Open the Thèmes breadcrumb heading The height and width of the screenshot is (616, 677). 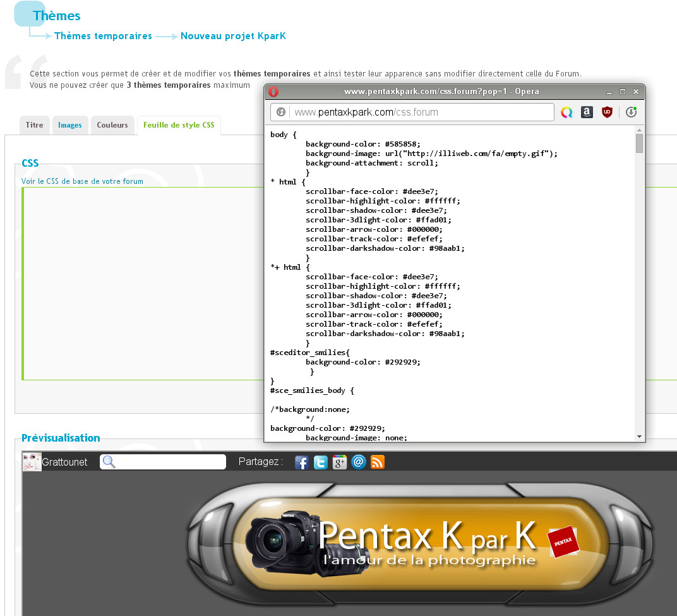tap(57, 16)
